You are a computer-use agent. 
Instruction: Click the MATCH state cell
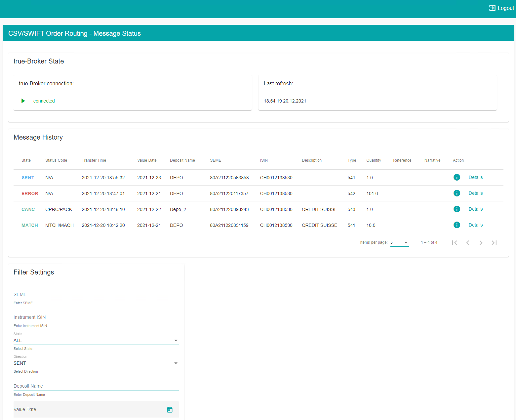pyautogui.click(x=30, y=225)
